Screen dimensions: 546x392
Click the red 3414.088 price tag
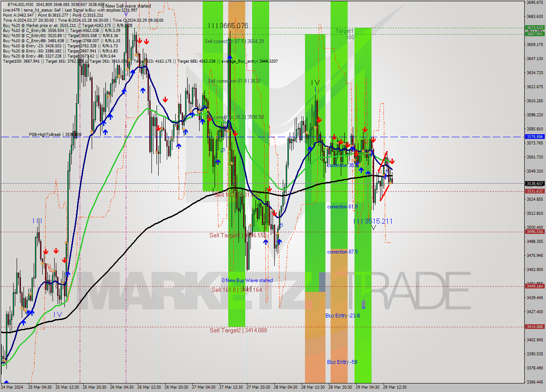[x=534, y=327]
